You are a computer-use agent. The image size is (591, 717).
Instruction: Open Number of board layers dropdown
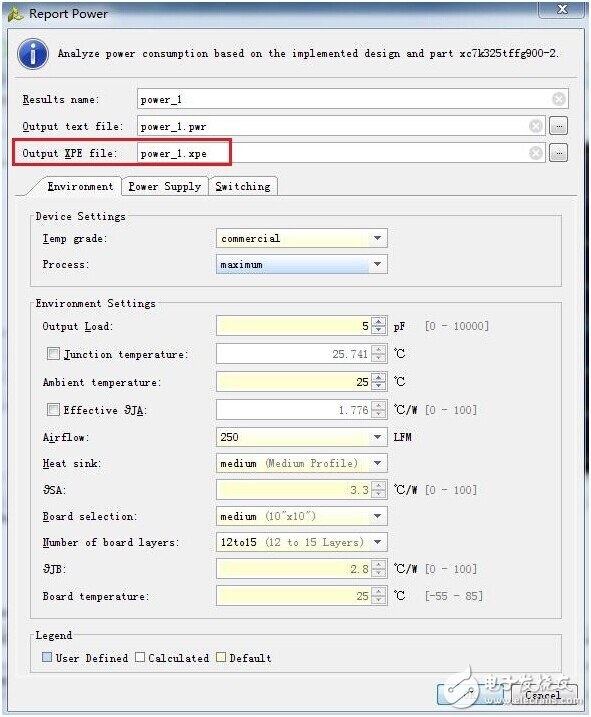click(301, 542)
